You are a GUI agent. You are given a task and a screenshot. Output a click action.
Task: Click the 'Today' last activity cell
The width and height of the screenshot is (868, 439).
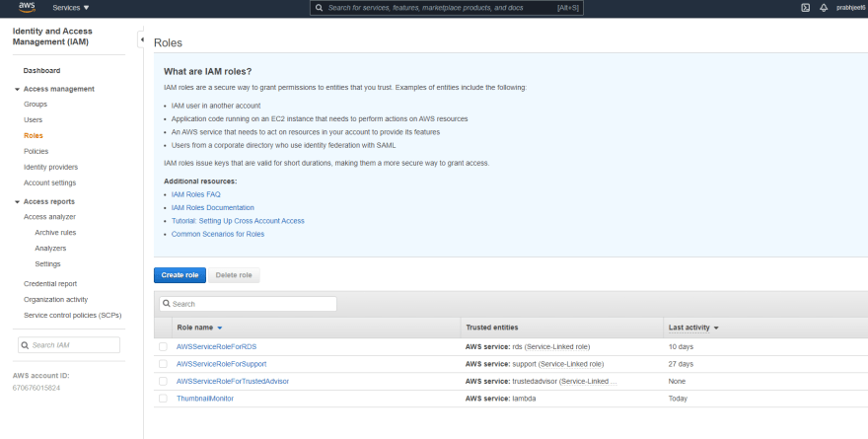click(678, 398)
